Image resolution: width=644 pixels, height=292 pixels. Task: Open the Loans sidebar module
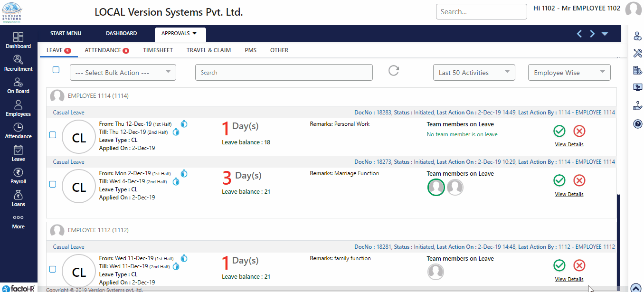click(18, 198)
